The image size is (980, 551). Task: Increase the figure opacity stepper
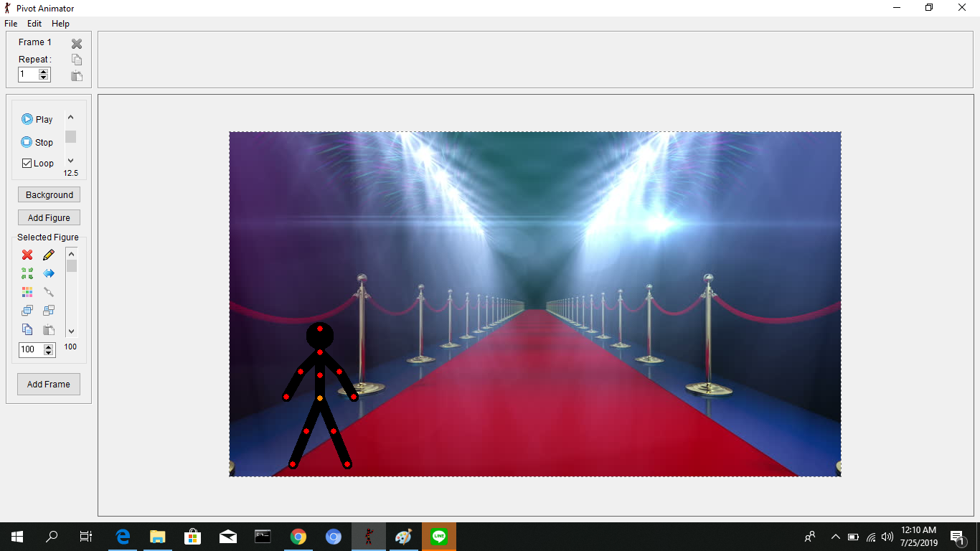tap(48, 347)
